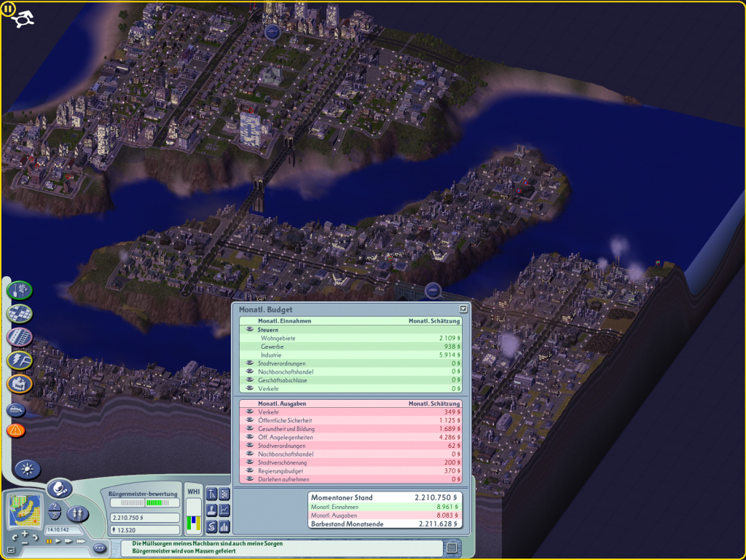746x560 pixels.
Task: Open expense Nachbarschaftshandel eye icon
Action: 250,454
